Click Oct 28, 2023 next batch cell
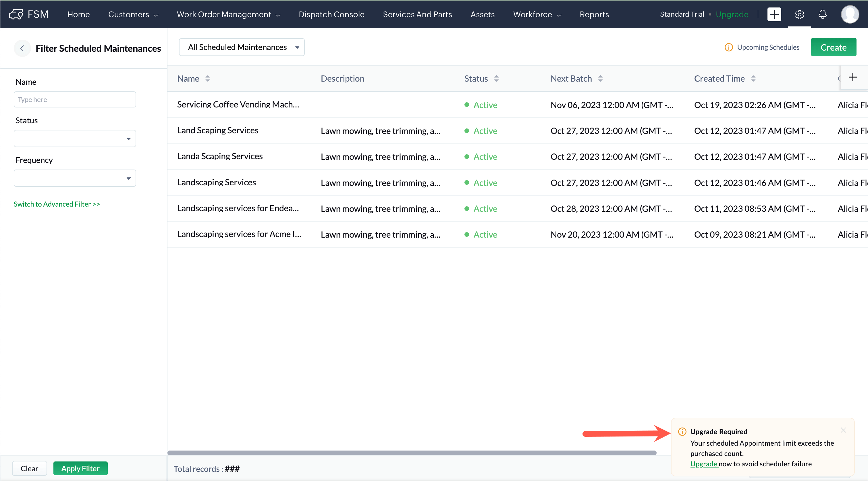The image size is (868, 481). coord(611,209)
